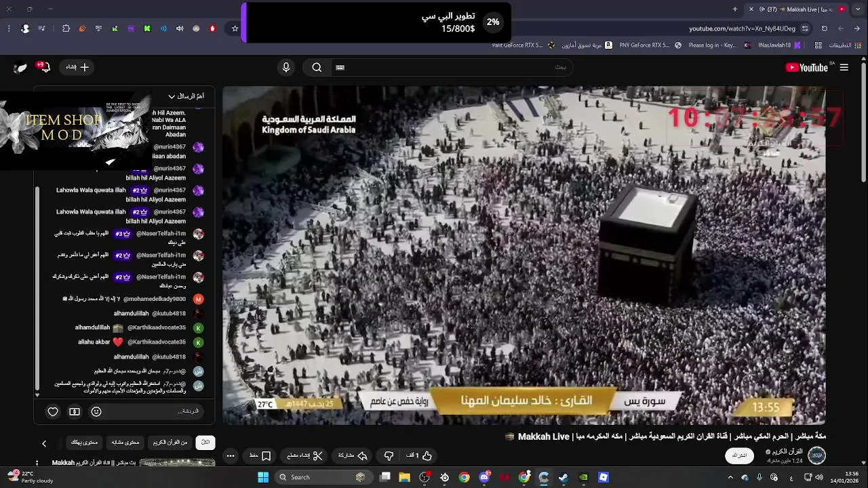Open the site information icon in address bar

805,28
